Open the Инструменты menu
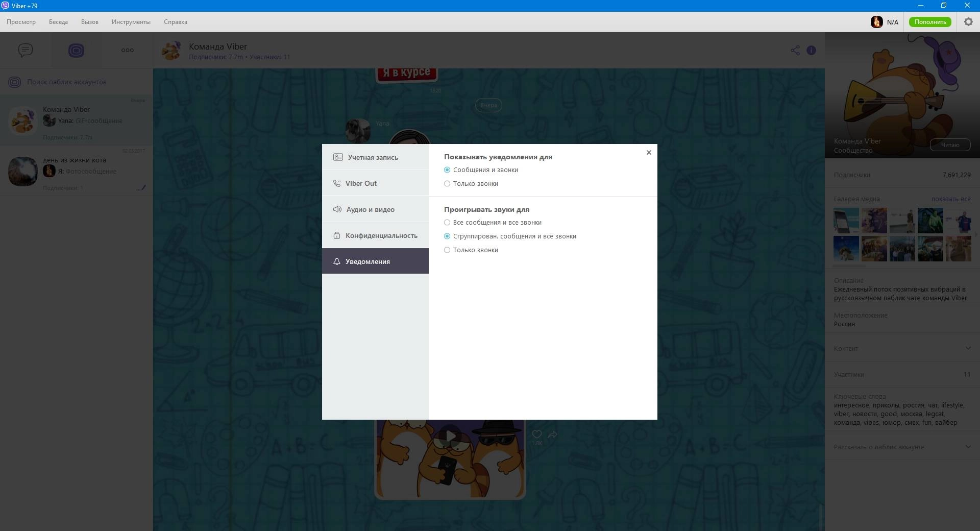This screenshot has height=531, width=980. point(131,22)
